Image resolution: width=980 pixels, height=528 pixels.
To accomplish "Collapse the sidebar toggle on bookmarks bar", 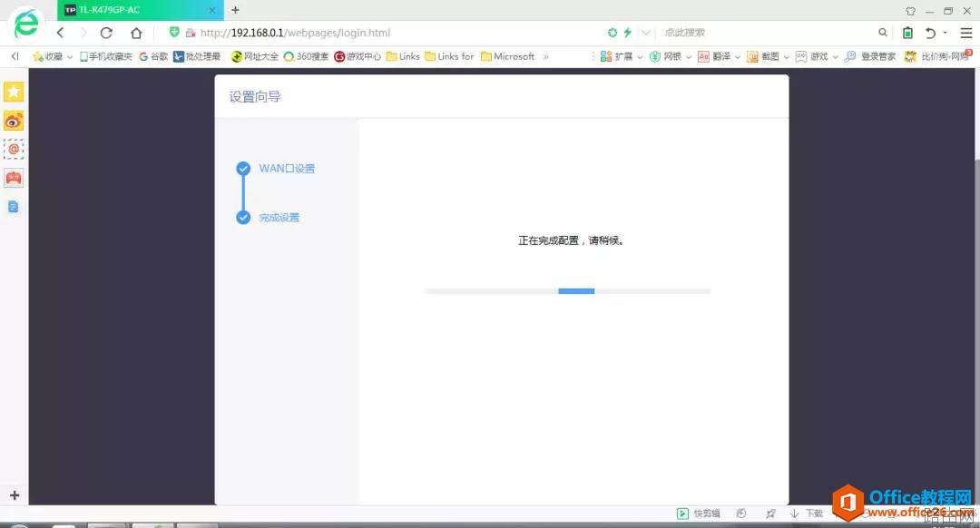I will (x=15, y=56).
